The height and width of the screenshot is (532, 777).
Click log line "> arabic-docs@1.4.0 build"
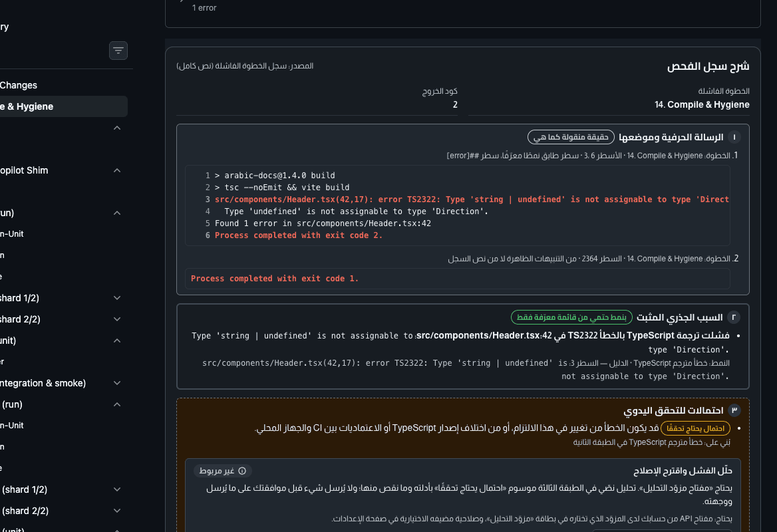275,176
